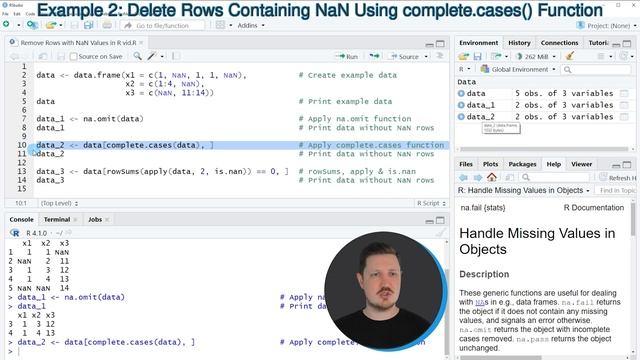
Task: Click the Refresh Environment icon
Action: (x=624, y=56)
